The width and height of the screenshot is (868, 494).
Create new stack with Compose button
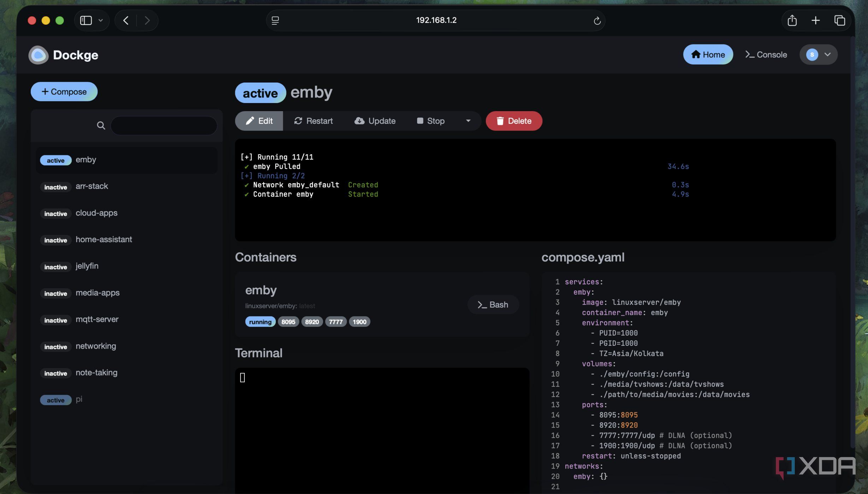tap(64, 92)
